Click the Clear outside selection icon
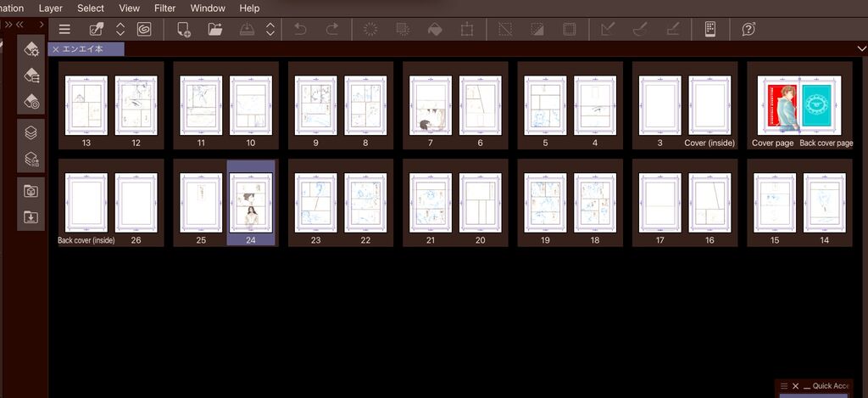Viewport: 868px width, 398px height. (403, 30)
